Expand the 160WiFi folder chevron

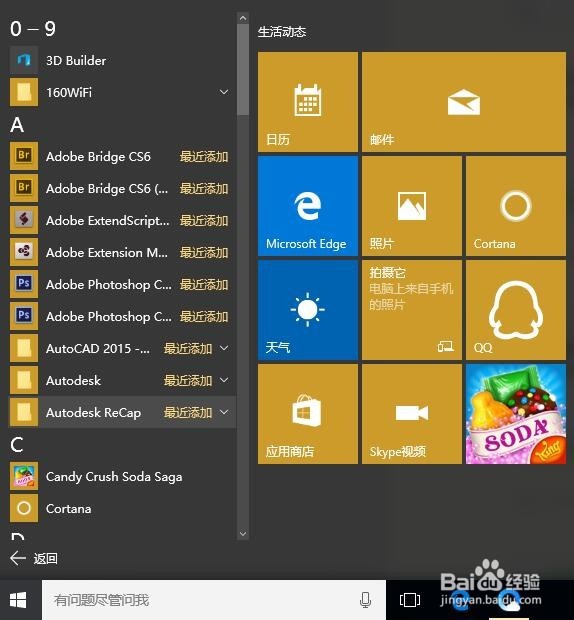coord(224,92)
